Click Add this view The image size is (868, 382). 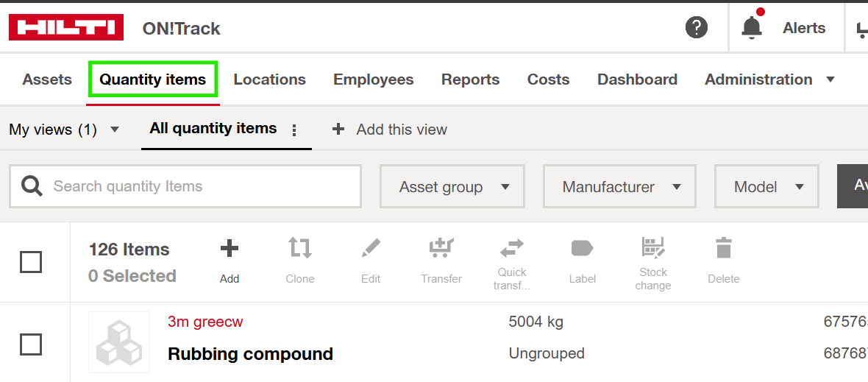pos(402,130)
